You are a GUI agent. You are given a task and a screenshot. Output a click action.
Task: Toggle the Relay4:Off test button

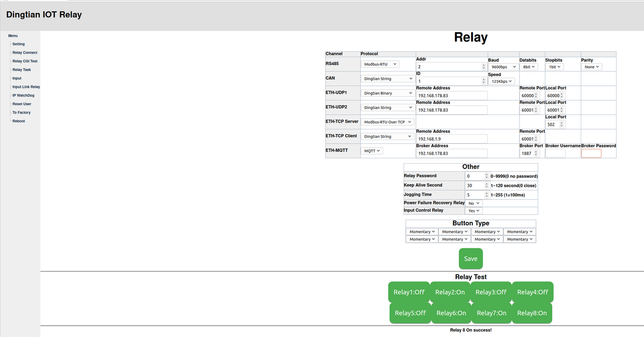point(532,292)
